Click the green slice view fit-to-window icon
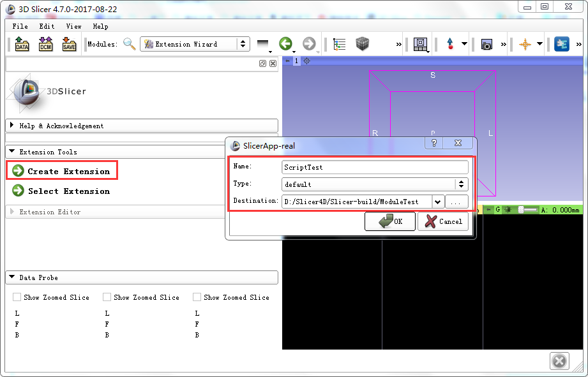This screenshot has width=588, height=377. point(508,210)
